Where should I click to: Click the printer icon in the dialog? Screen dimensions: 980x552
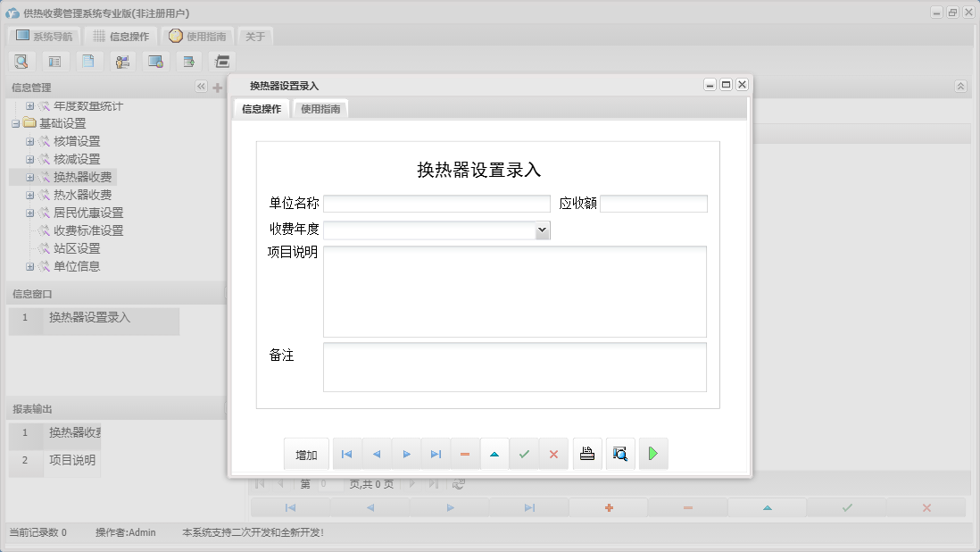point(586,453)
